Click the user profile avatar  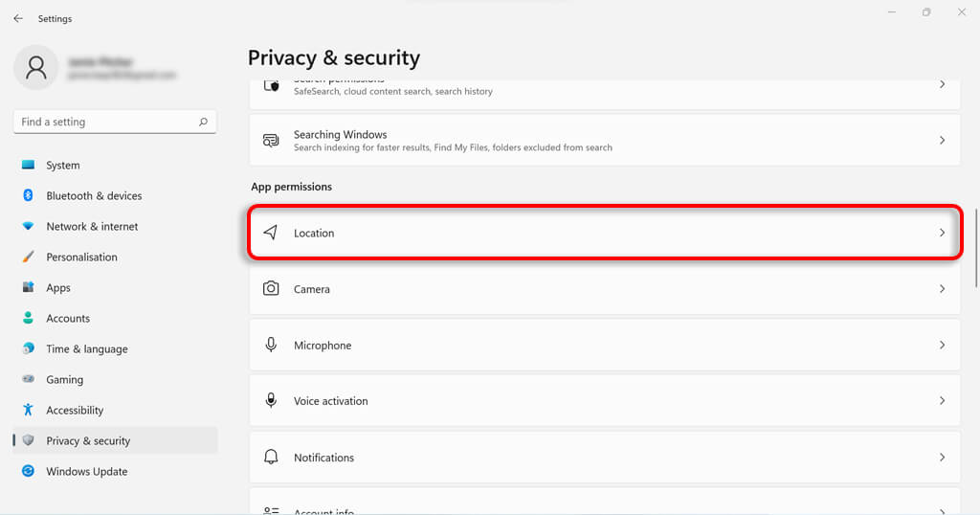coord(36,67)
